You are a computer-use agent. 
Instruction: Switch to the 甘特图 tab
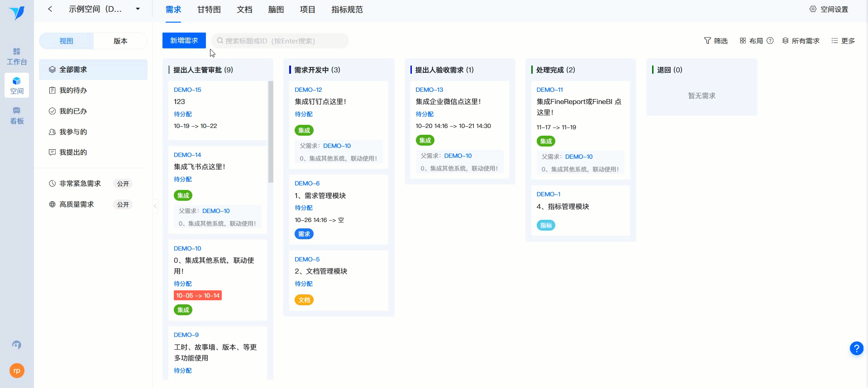209,9
